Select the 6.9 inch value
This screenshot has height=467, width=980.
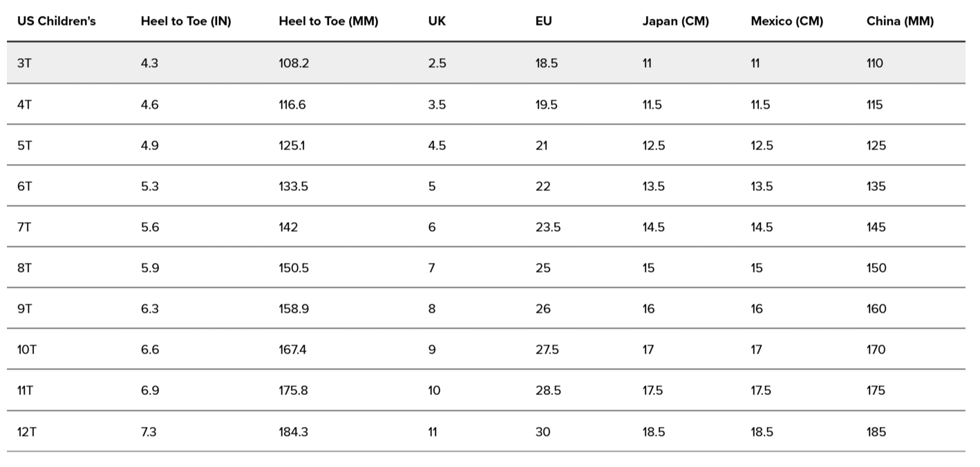pos(149,390)
